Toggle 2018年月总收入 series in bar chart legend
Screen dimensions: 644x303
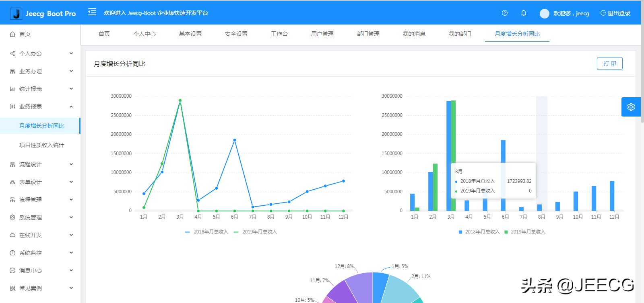[479, 232]
